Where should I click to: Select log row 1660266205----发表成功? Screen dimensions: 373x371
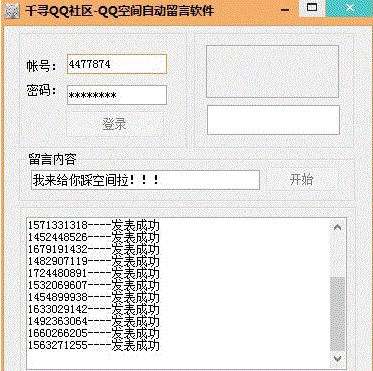tap(94, 333)
